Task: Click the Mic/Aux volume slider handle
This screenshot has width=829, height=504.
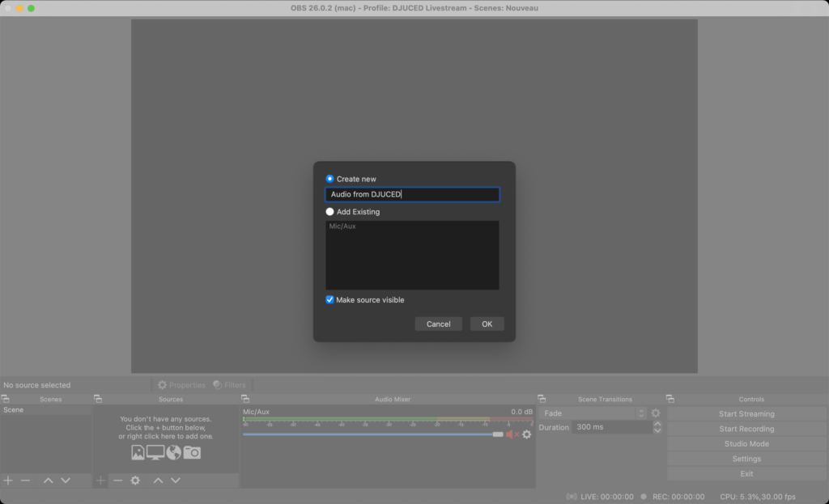Action: point(497,434)
